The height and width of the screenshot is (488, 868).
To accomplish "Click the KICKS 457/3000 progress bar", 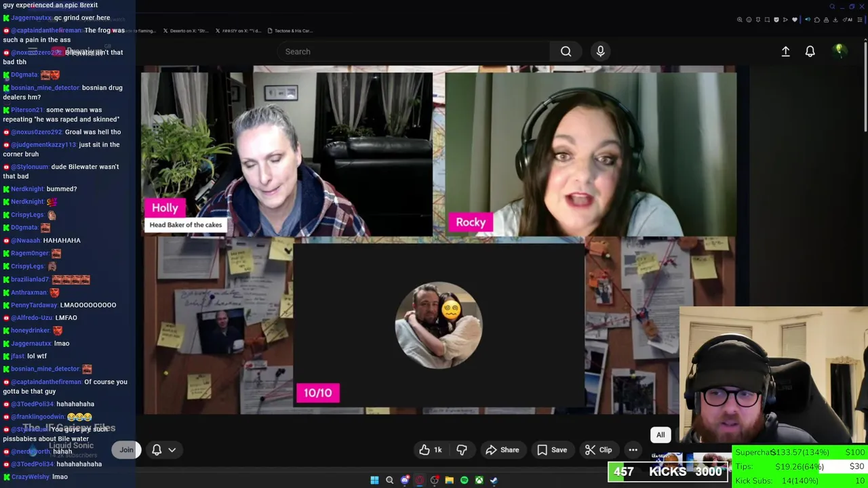I will 668,472.
